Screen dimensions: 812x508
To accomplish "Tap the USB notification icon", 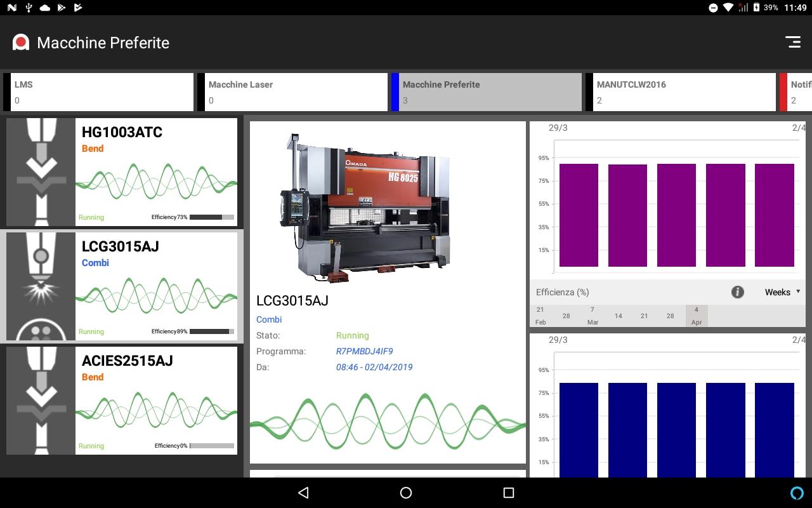I will 29,8.
